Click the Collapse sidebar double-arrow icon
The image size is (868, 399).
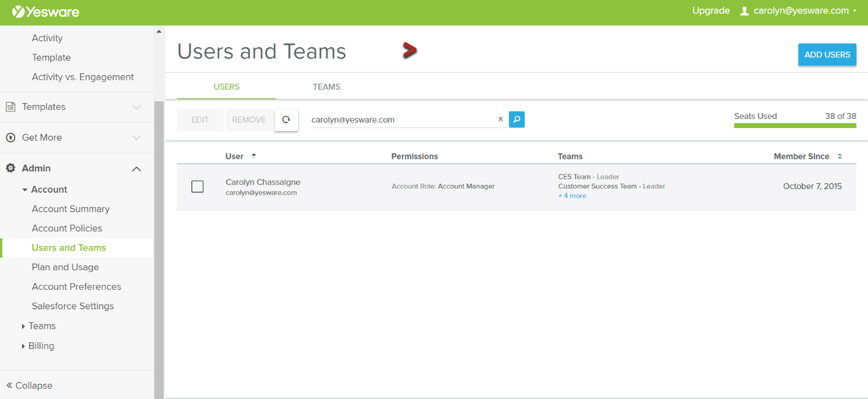(9, 386)
